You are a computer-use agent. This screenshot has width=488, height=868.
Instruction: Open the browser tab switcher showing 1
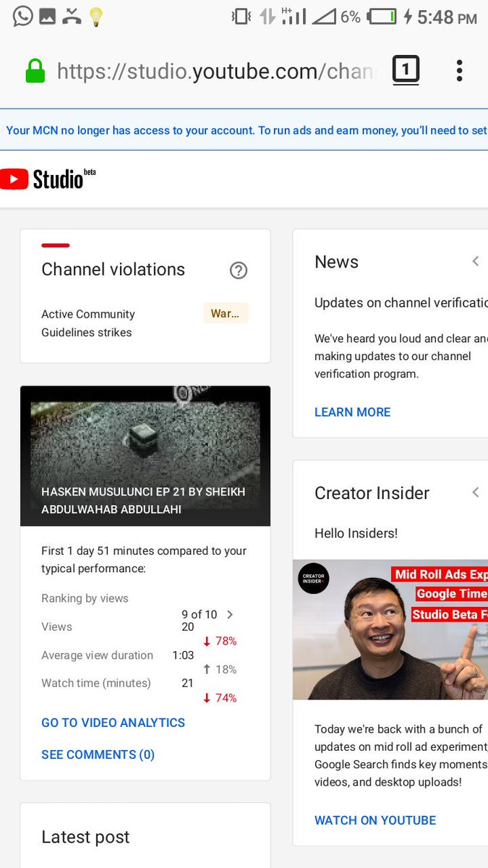point(406,70)
